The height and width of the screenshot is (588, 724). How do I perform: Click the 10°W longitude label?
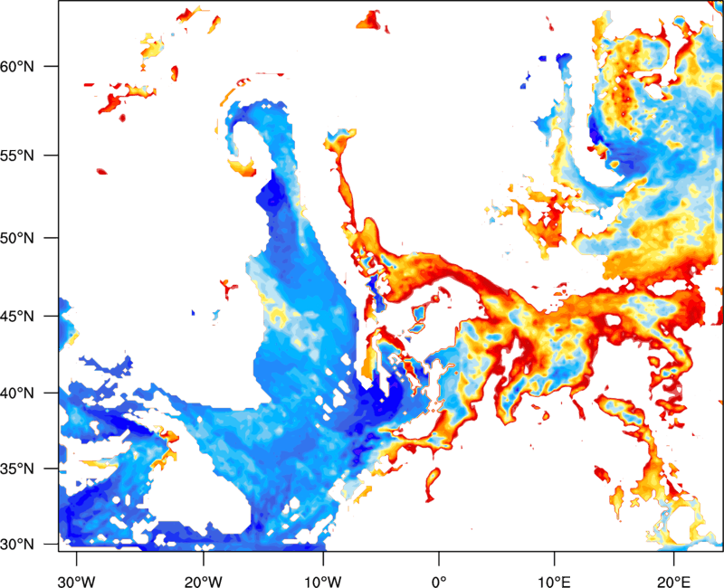323,582
